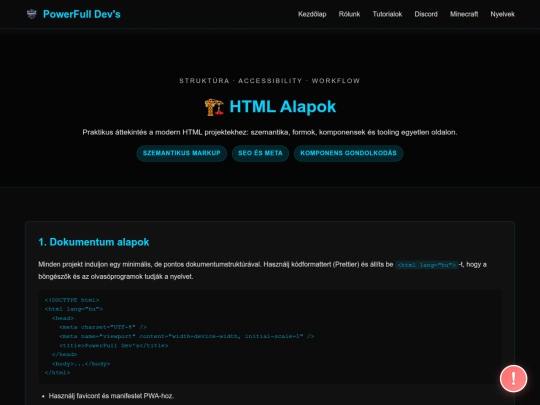This screenshot has height=405, width=540.
Task: Open the Rólunk nav item
Action: [349, 14]
